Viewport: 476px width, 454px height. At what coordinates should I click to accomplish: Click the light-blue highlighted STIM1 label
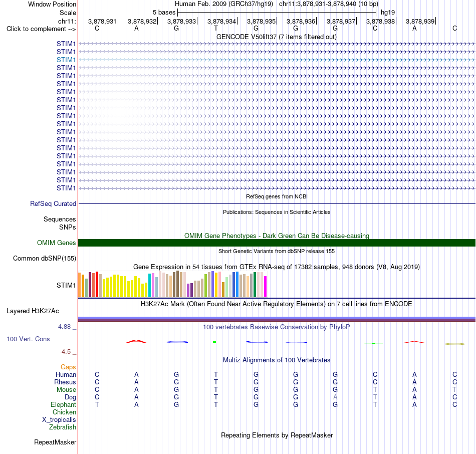coord(66,60)
